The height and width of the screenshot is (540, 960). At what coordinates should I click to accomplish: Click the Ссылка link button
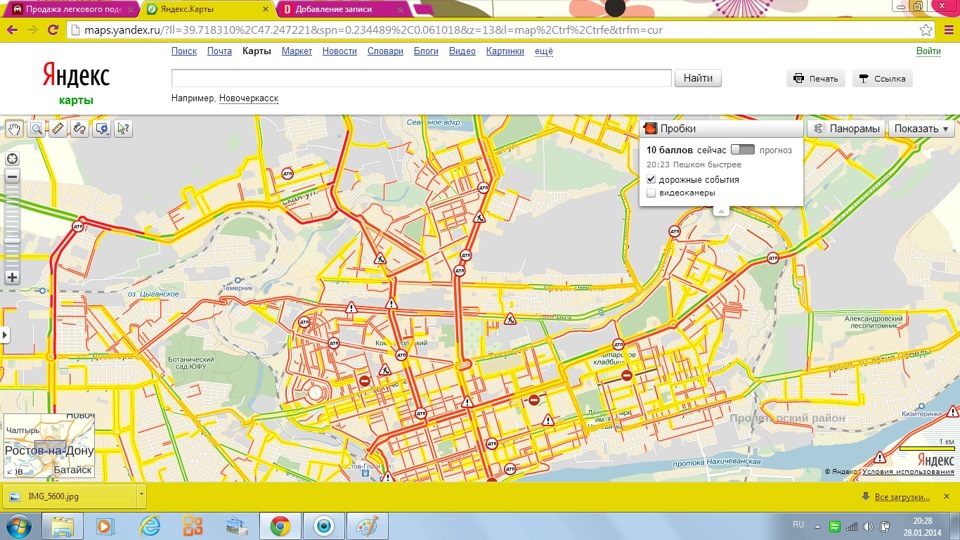[882, 78]
